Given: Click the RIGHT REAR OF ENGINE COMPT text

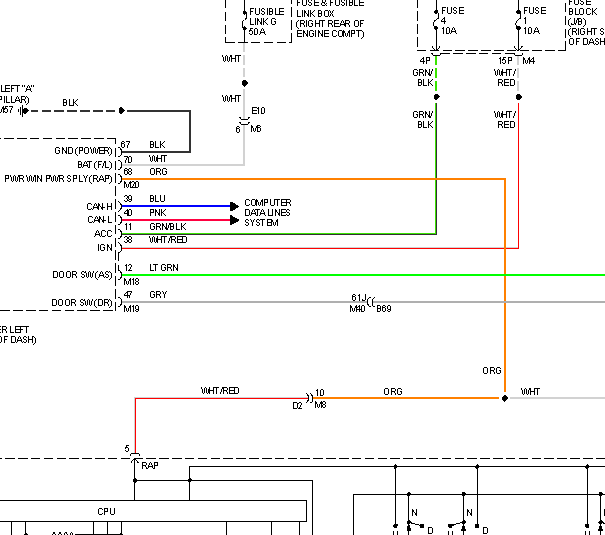Looking at the screenshot, I should 330,29.
